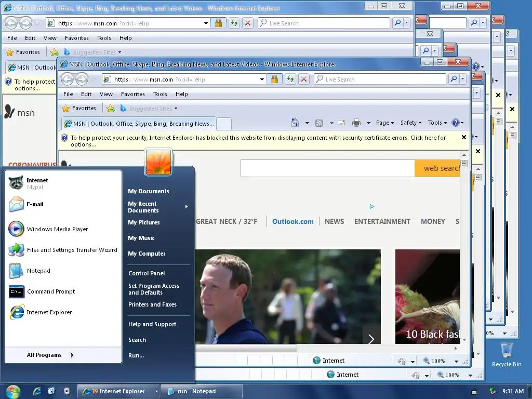Click the lock security icon in back IE window
Image resolution: width=532 pixels, height=399 pixels.
pyautogui.click(x=219, y=23)
